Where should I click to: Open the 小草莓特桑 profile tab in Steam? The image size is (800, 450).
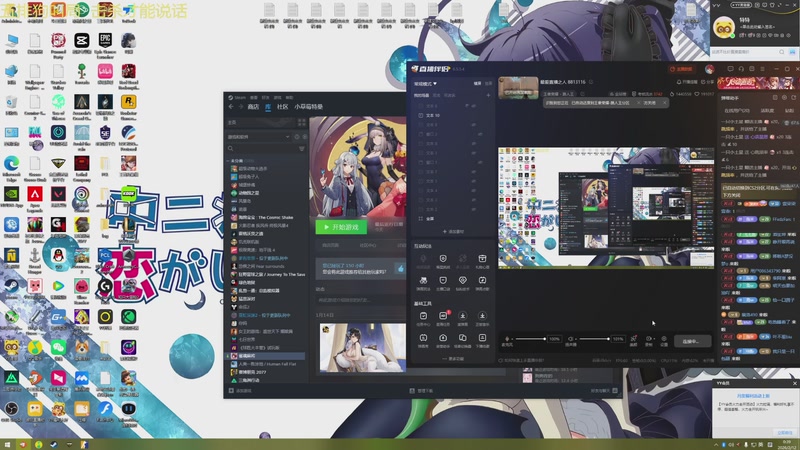(309, 107)
